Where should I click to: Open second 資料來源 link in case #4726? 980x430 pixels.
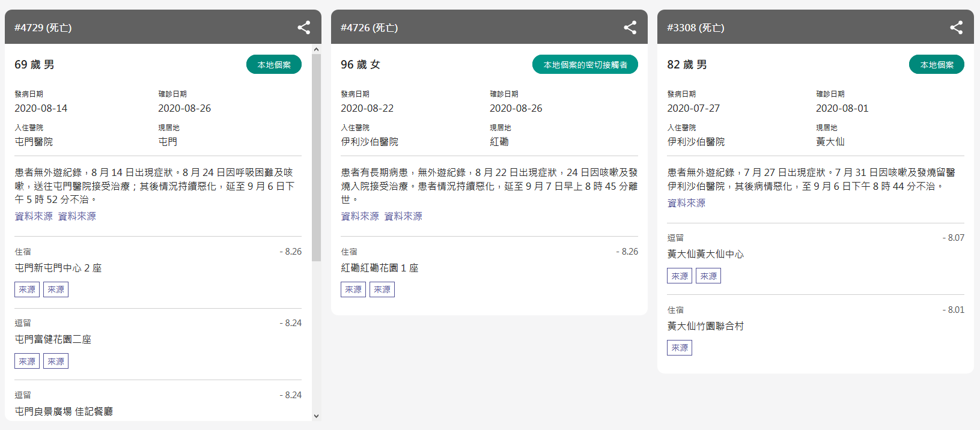pos(403,216)
